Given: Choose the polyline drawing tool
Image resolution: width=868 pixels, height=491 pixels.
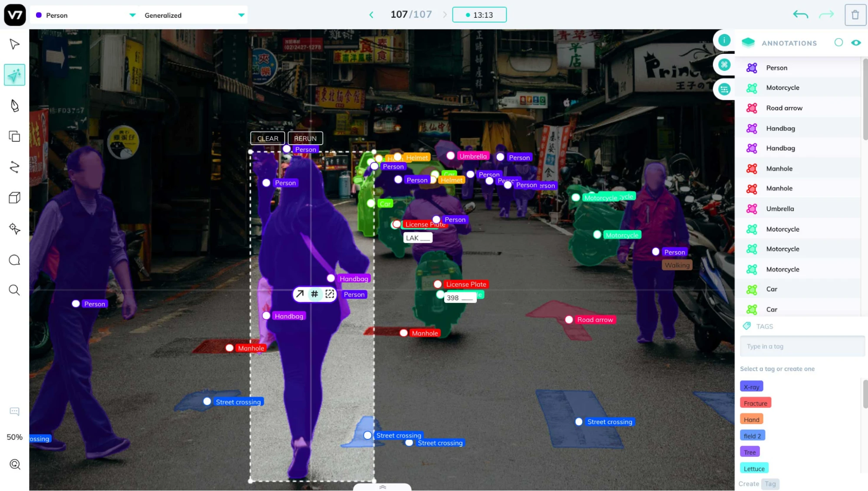Looking at the screenshot, I should coord(14,167).
